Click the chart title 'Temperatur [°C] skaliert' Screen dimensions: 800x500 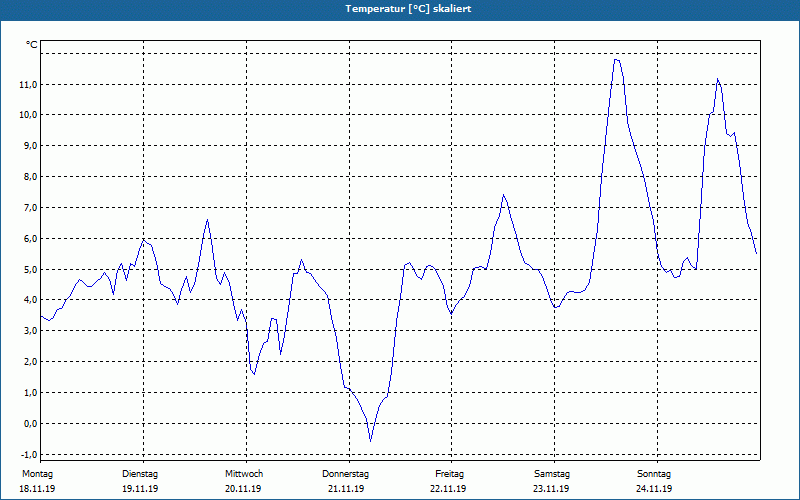click(x=408, y=9)
